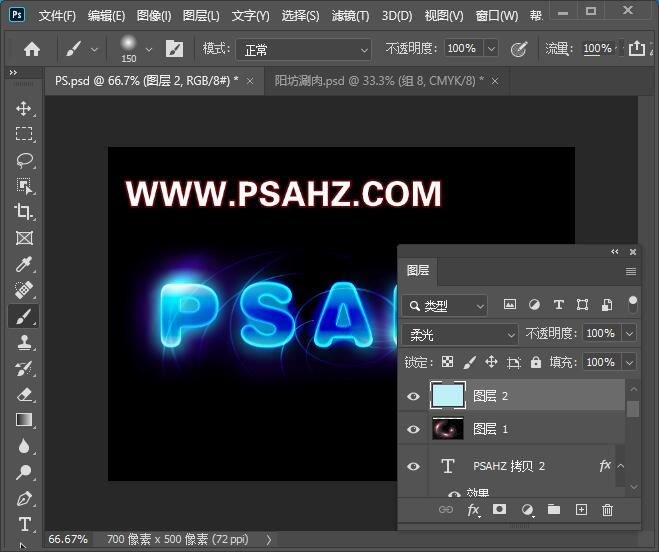Screen dimensions: 659x552
Task: Add a layer mask
Action: coord(499,510)
